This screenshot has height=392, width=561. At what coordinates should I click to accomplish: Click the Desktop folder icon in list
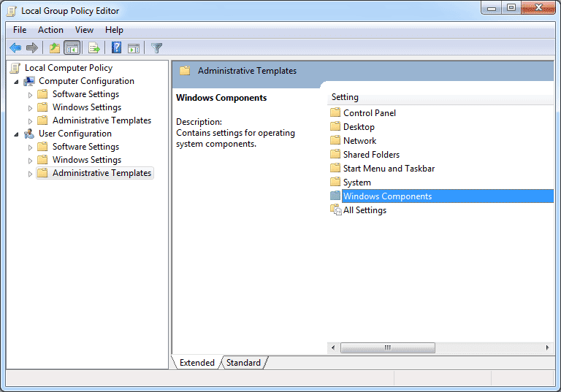335,126
